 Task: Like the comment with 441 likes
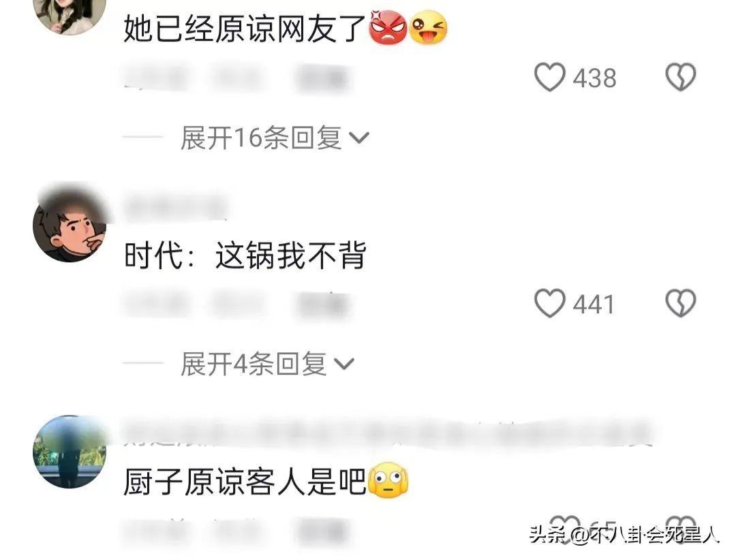[550, 304]
